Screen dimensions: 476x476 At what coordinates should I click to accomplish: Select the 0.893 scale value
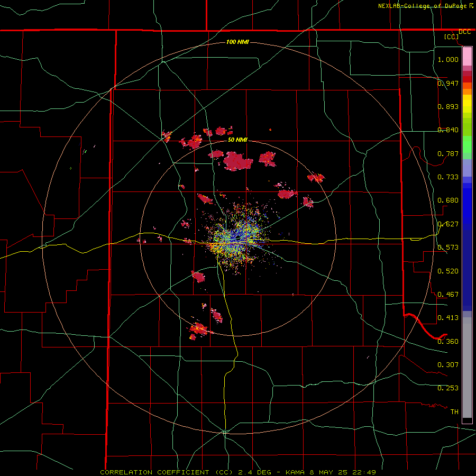pos(448,106)
